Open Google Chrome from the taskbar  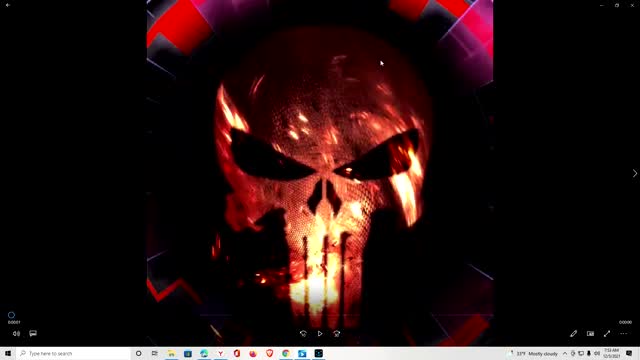point(286,353)
